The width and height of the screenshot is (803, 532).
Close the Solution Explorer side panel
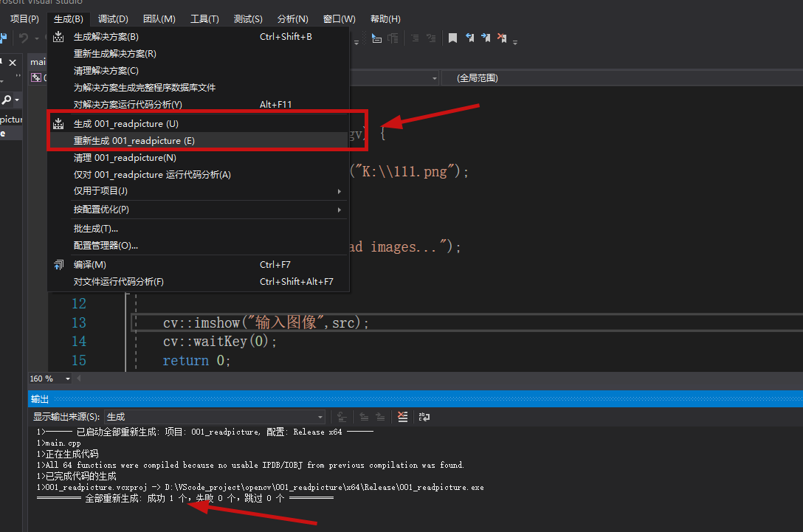13,63
